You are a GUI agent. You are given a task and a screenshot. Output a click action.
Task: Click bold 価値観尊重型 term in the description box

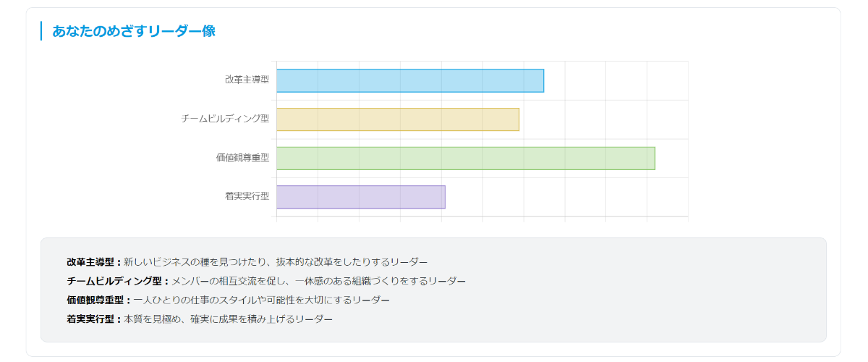click(x=95, y=300)
